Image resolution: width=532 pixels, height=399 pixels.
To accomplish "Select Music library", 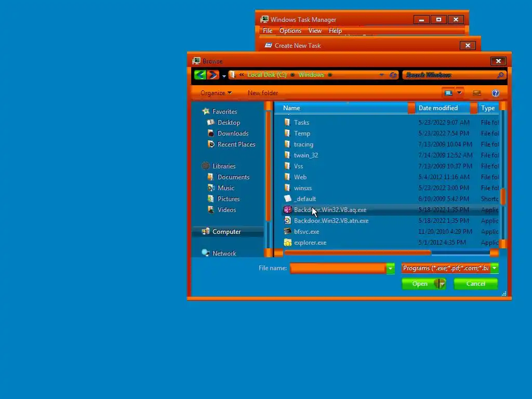I will 225,188.
